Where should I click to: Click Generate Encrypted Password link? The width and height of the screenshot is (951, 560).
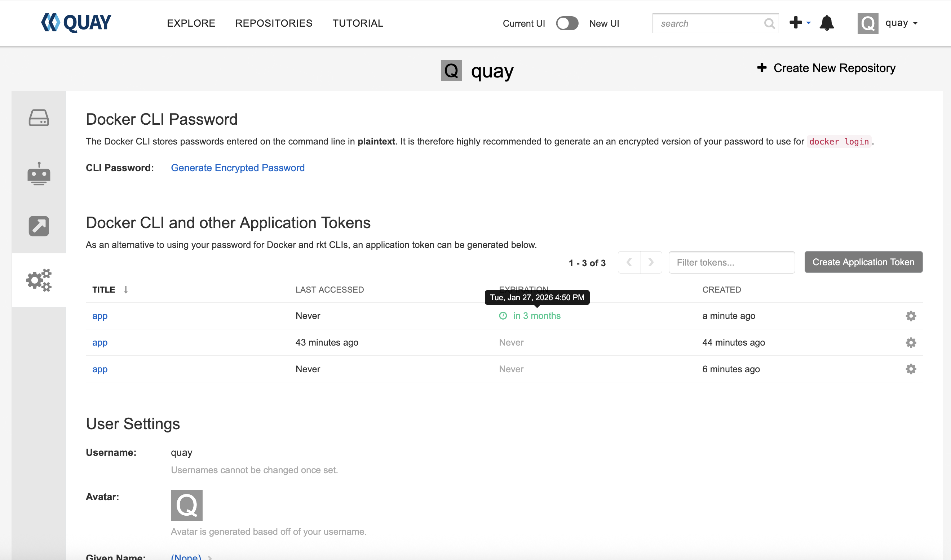tap(237, 168)
